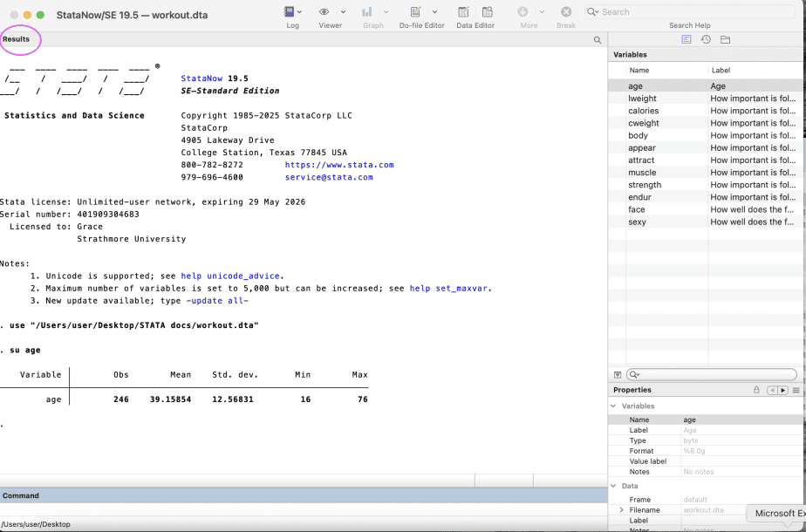Select the calories variable row
This screenshot has height=532, width=806.
tap(644, 111)
